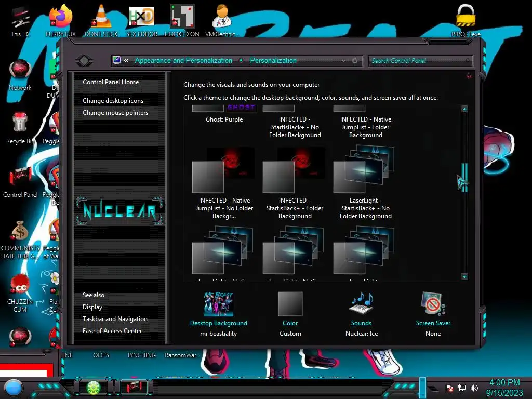Open the Control Panel desktop icon
532x399 pixels.
[20, 181]
